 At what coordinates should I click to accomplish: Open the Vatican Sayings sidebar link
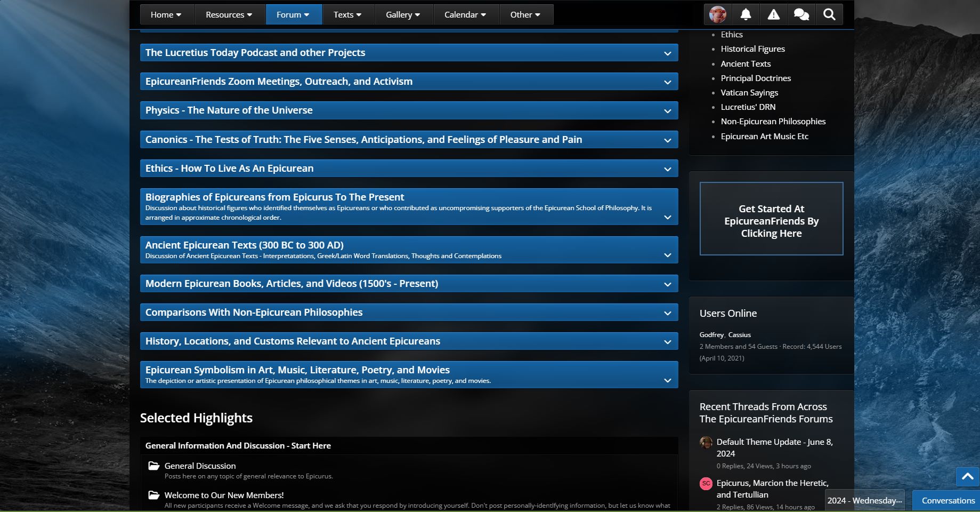click(x=749, y=92)
